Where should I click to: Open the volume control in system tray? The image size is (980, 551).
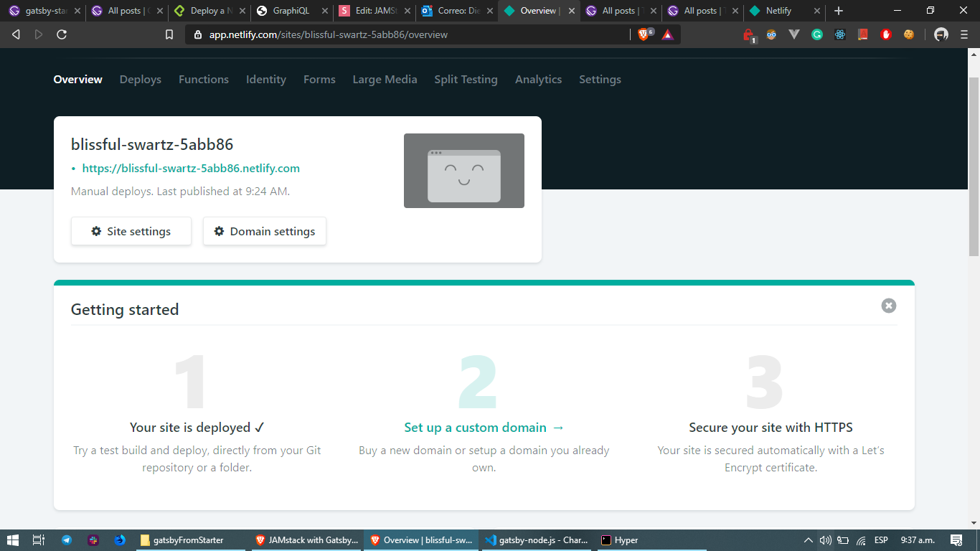click(x=825, y=540)
